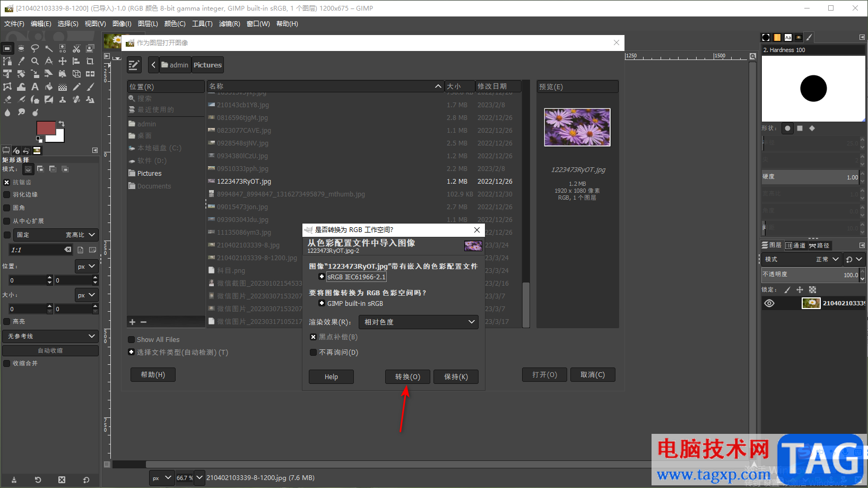Open the position units px dropdown
The width and height of the screenshot is (868, 488).
click(x=86, y=267)
